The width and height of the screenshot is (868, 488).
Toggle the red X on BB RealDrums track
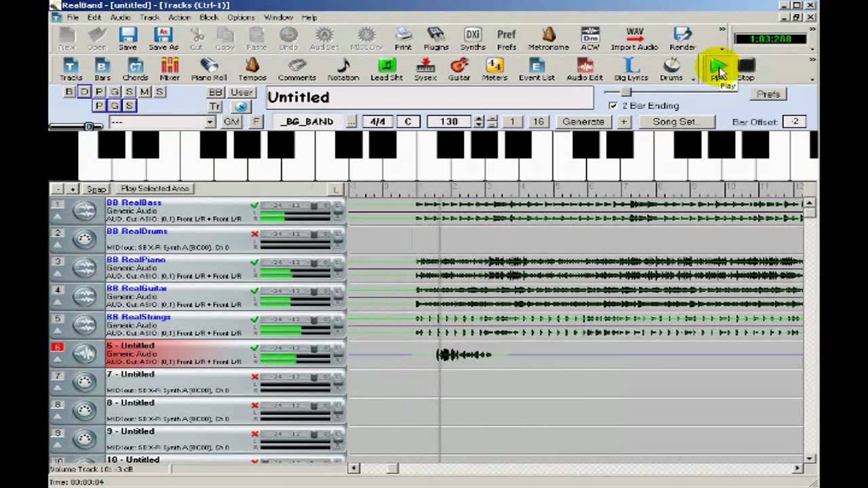pos(254,234)
